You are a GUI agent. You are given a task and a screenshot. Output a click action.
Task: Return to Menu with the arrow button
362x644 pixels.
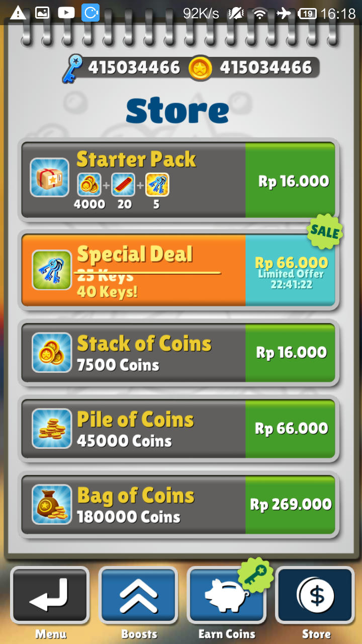point(50,595)
